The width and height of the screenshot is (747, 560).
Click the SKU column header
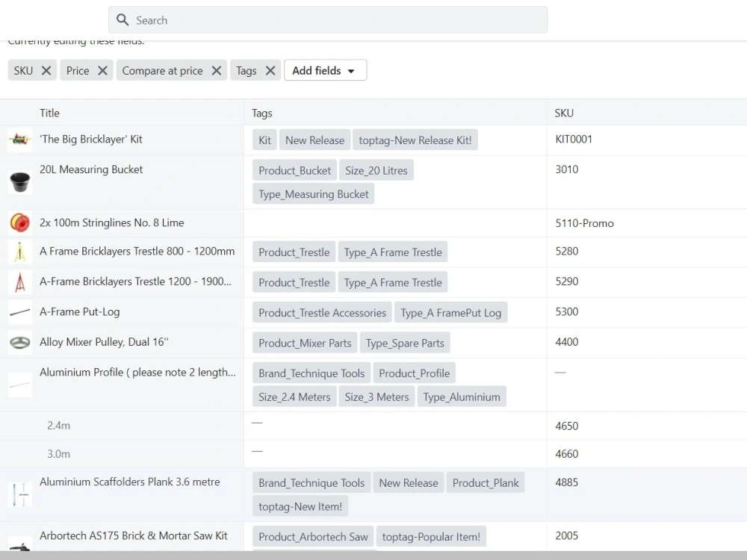[x=564, y=113]
